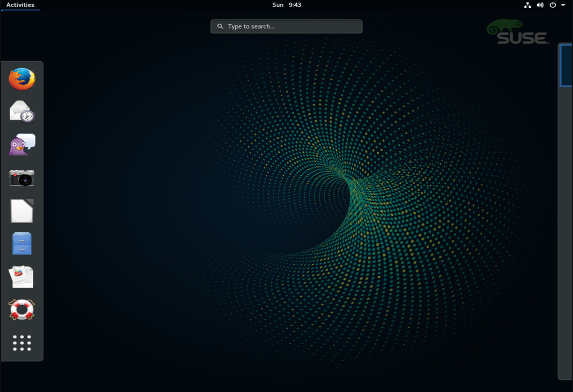This screenshot has width=573, height=392.
Task: Select the highlighted workspace thumbnail
Action: pos(566,65)
